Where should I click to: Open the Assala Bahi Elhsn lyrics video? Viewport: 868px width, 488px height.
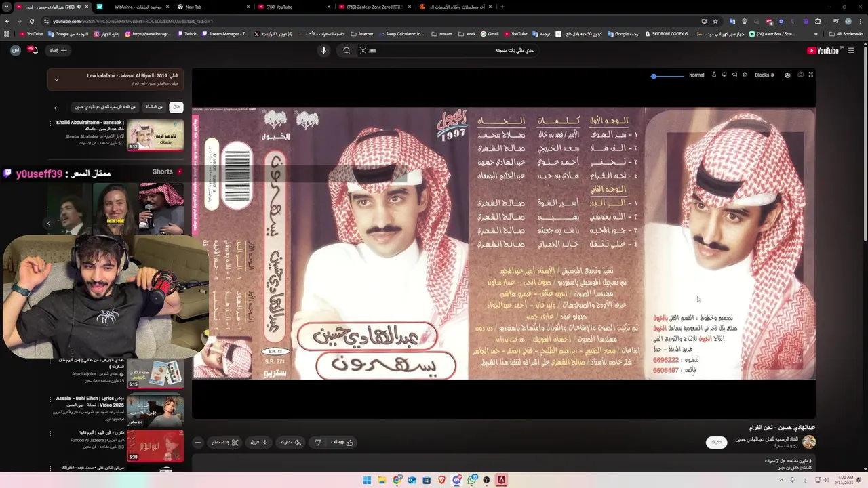(x=155, y=409)
